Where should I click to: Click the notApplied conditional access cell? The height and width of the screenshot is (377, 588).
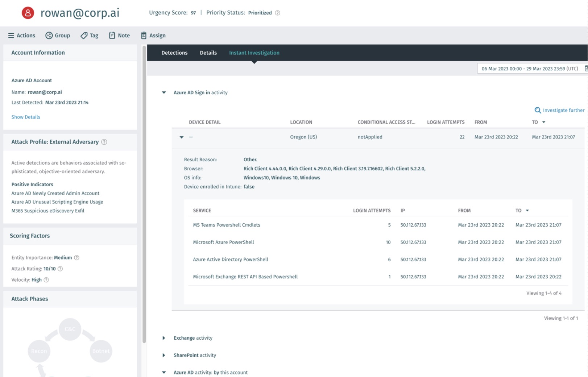point(370,137)
